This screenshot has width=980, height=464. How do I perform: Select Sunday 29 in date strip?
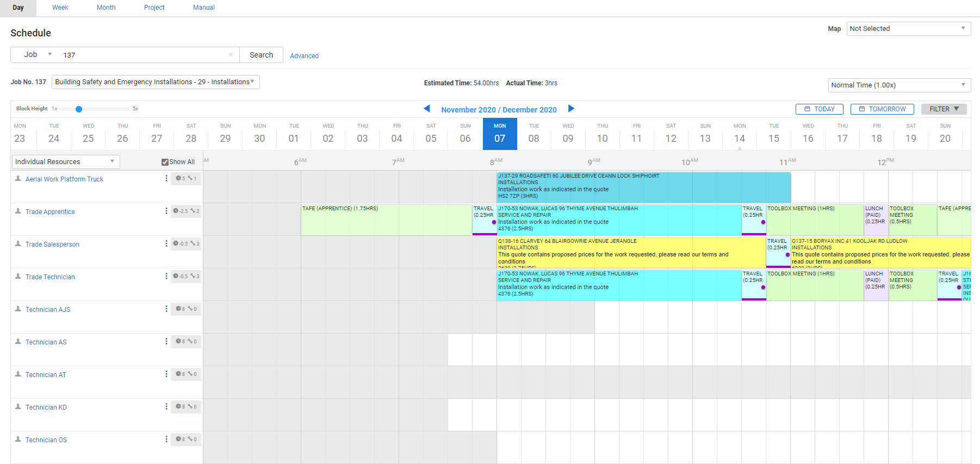pyautogui.click(x=225, y=134)
